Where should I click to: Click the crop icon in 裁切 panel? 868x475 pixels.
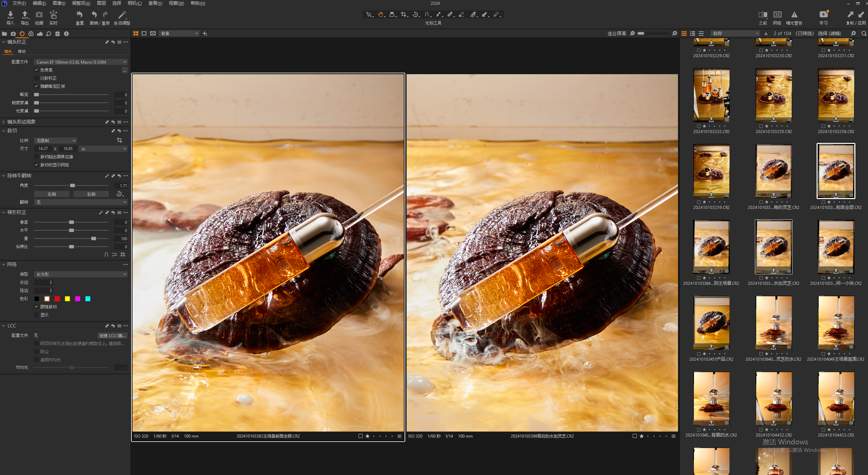tap(119, 140)
